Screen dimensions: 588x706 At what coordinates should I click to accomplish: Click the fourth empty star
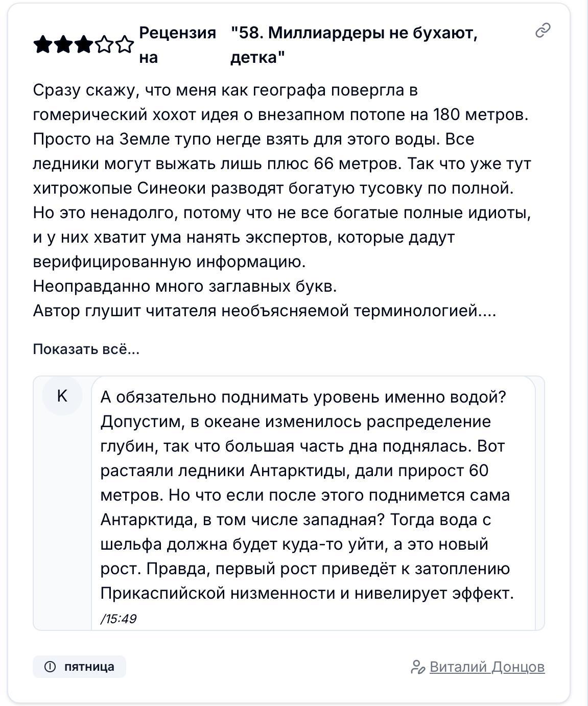coord(104,45)
